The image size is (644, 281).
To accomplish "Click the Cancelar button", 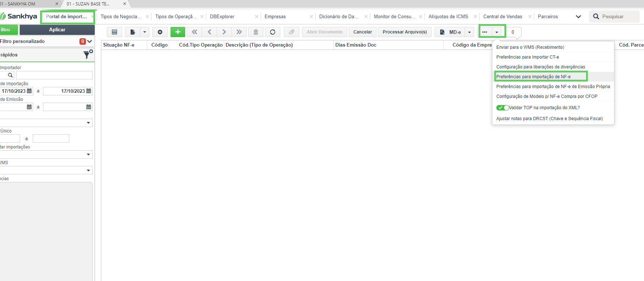I will (363, 32).
